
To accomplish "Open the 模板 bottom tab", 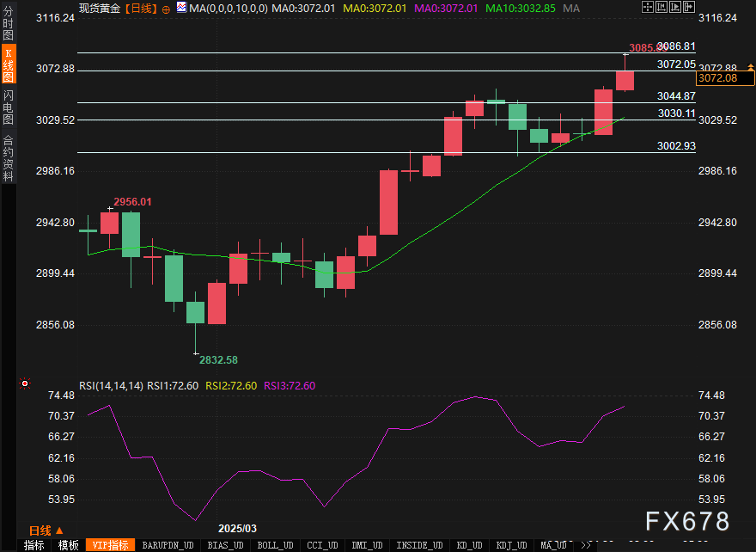I will click(x=68, y=545).
